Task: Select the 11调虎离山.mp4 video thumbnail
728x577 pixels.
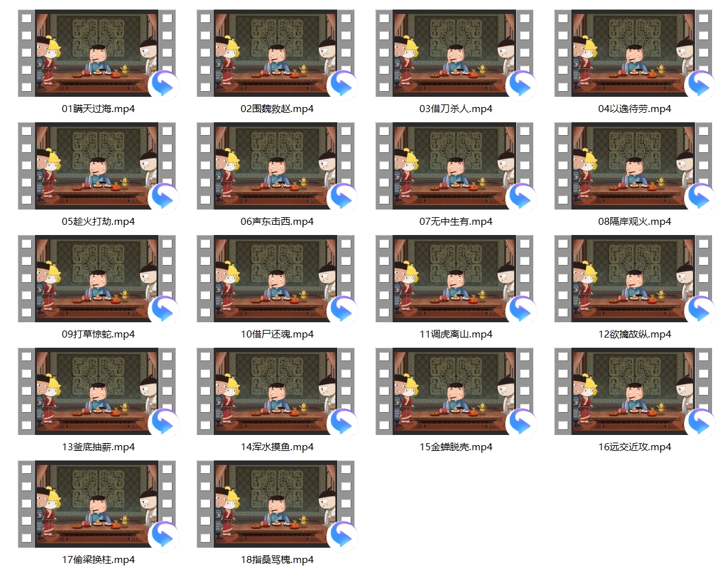Action: click(454, 278)
